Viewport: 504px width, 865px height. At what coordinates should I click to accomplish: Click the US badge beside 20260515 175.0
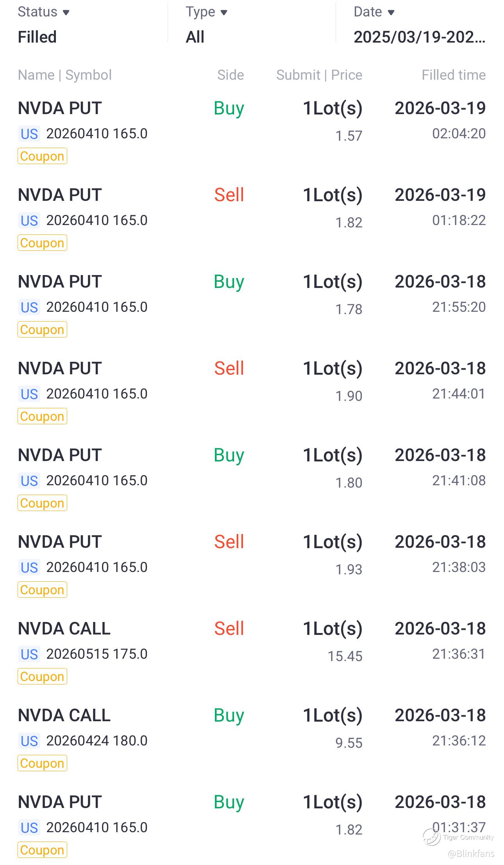29,654
